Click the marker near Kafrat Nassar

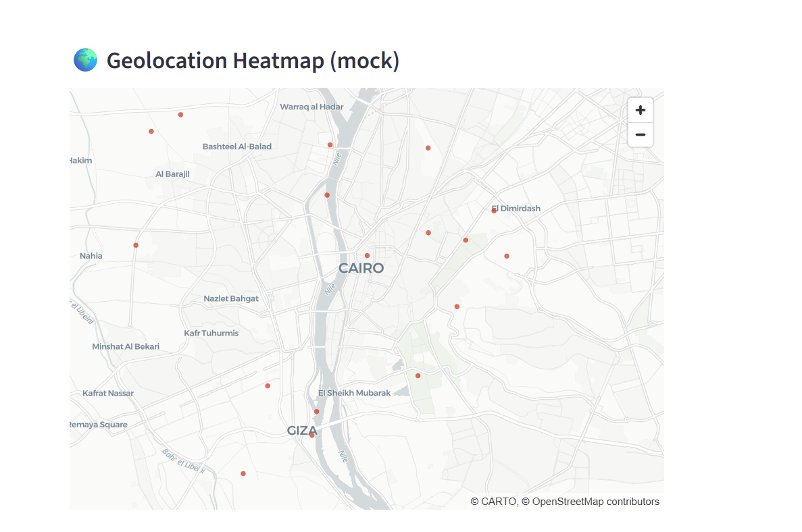coord(267,385)
